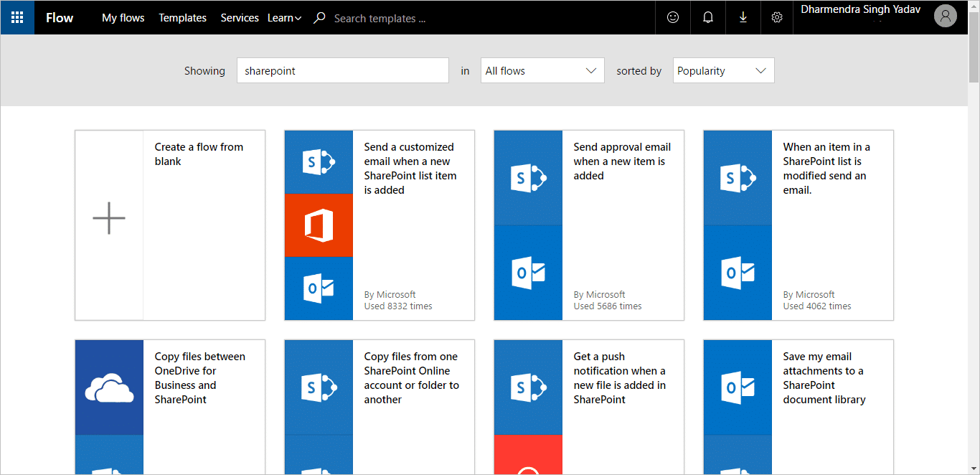The height and width of the screenshot is (475, 980).
Task: Click the sharepoint filter text box
Action: [343, 70]
